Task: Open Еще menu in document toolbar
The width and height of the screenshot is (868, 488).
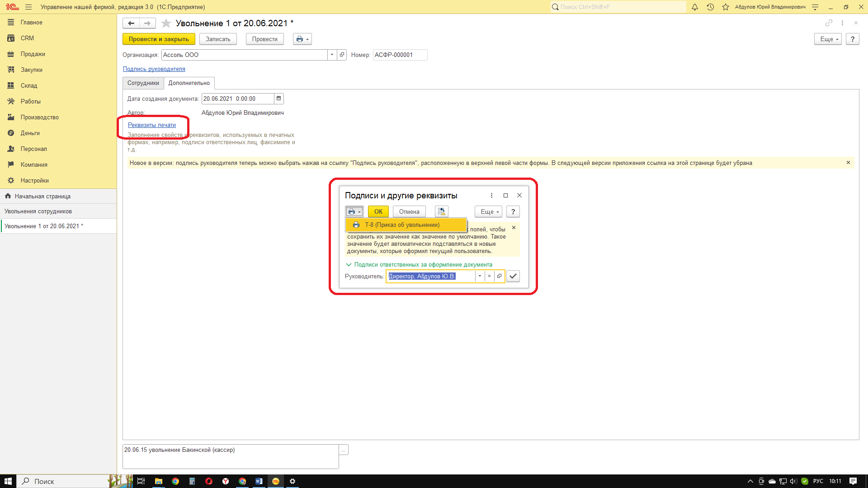Action: pos(828,39)
